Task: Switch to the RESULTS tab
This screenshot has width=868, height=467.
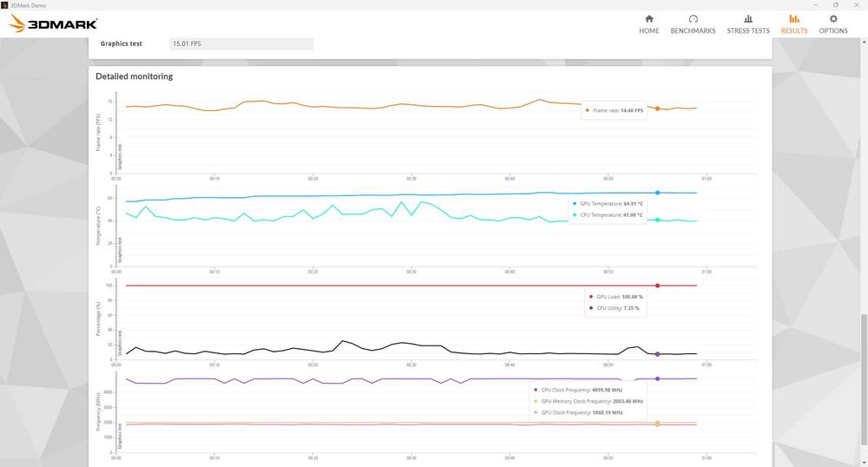Action: pyautogui.click(x=794, y=24)
